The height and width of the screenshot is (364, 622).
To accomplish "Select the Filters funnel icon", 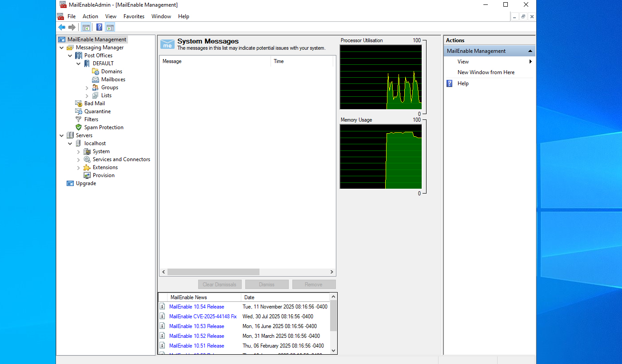I will click(x=79, y=119).
